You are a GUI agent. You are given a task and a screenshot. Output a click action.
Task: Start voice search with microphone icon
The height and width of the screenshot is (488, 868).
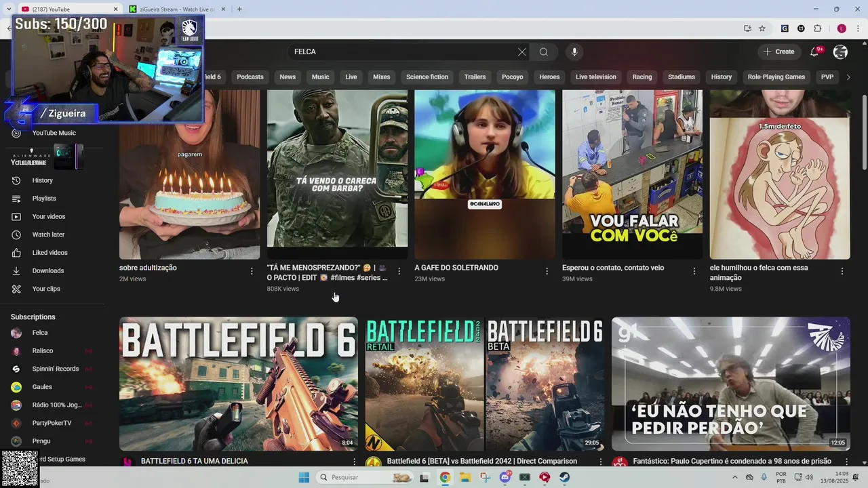pos(574,52)
